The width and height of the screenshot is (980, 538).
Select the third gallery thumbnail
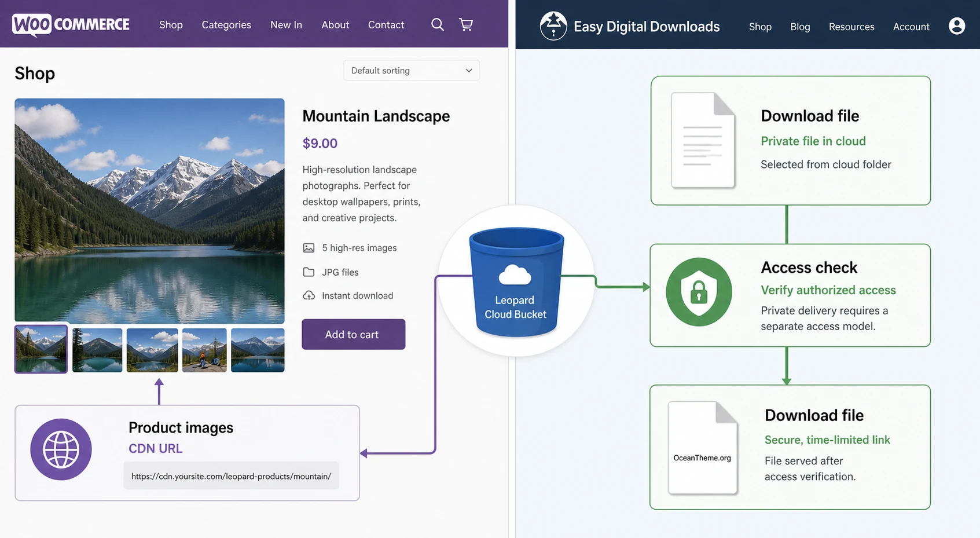[152, 350]
